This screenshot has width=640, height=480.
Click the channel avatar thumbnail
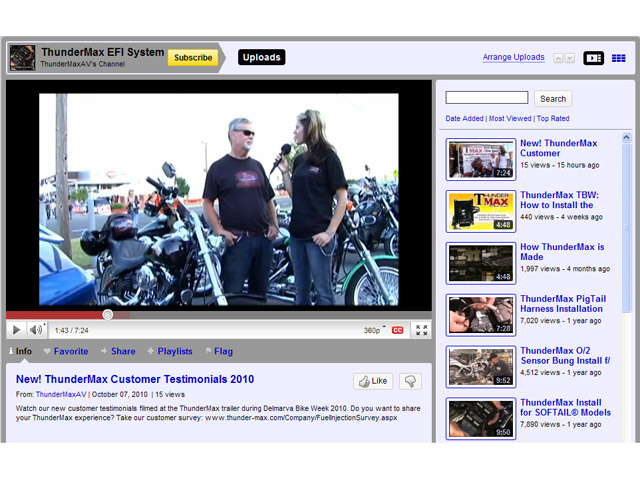22,58
